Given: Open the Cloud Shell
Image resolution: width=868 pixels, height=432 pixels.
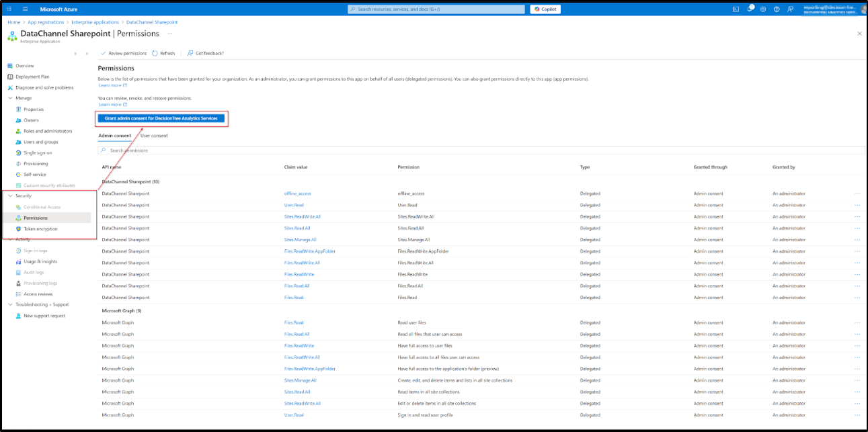Looking at the screenshot, I should (x=736, y=9).
